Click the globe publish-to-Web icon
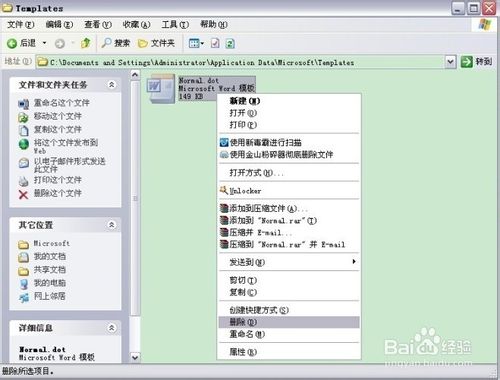This screenshot has width=500, height=380. click(24, 144)
